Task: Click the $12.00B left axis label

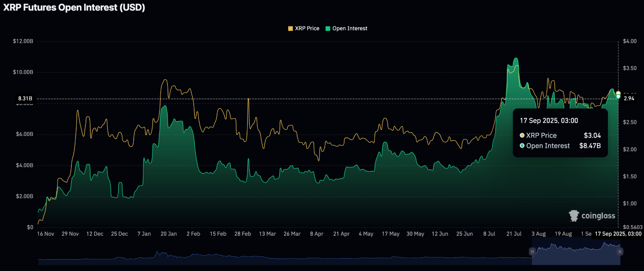Action: 23,41
